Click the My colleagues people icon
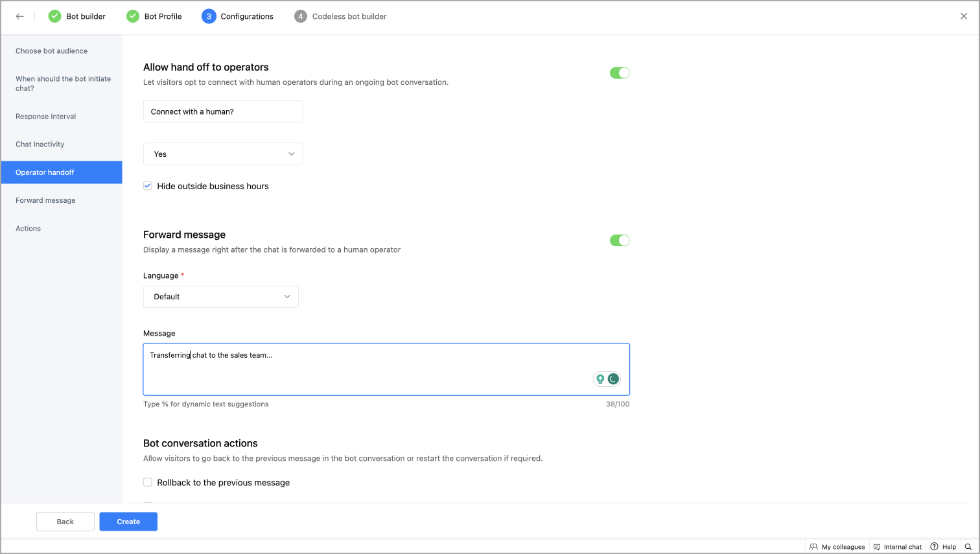Viewport: 980px width, 554px height. pos(813,547)
